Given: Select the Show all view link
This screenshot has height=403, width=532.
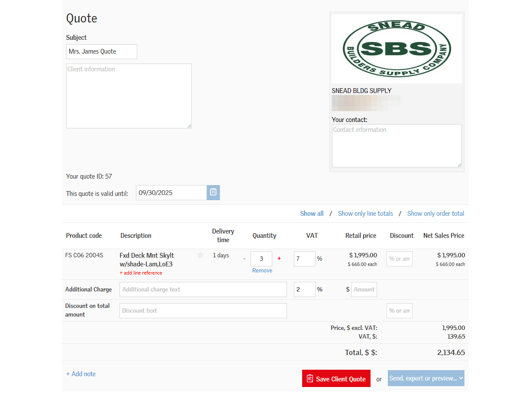Looking at the screenshot, I should pos(312,214).
